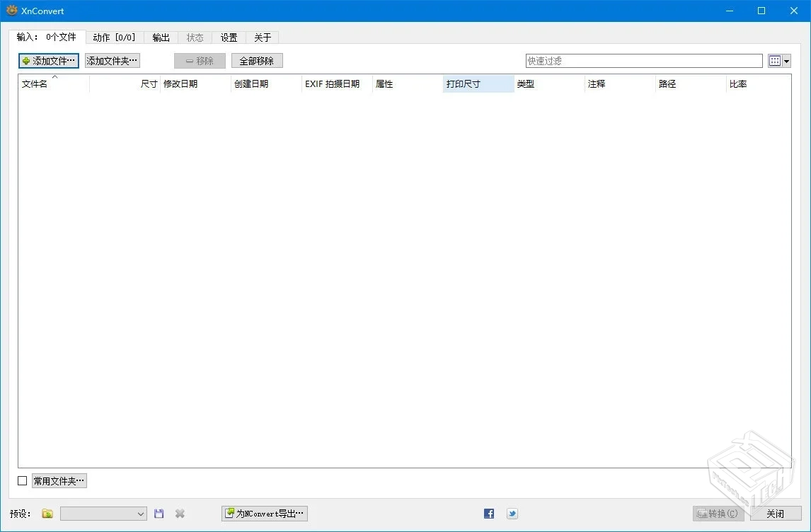Open XnConvert's Twitter page icon
Viewport: 811px width, 532px height.
[x=512, y=514]
